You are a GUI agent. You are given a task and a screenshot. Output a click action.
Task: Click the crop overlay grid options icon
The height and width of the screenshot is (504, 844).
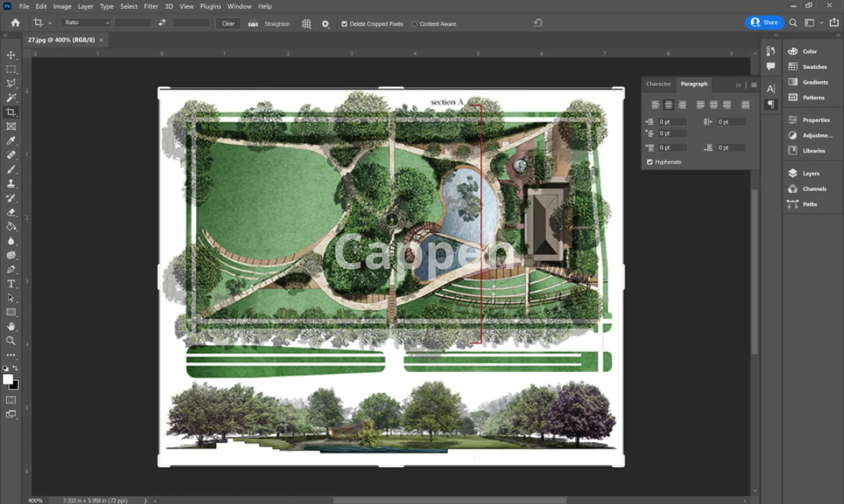tap(306, 24)
